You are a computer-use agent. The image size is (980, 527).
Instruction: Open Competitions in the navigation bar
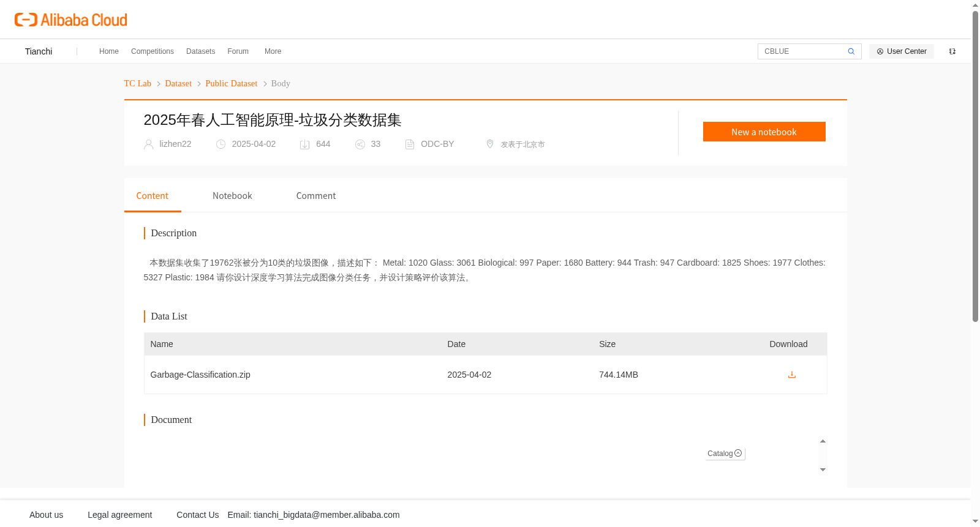pos(153,51)
